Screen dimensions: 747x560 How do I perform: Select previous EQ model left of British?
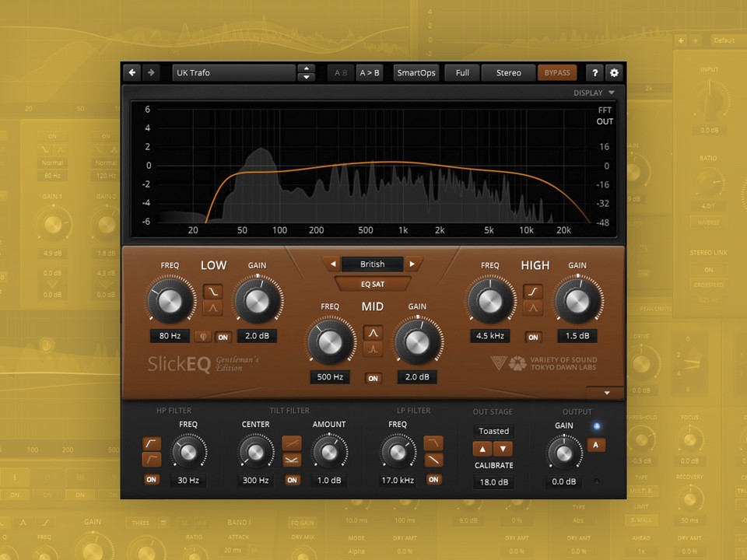332,264
